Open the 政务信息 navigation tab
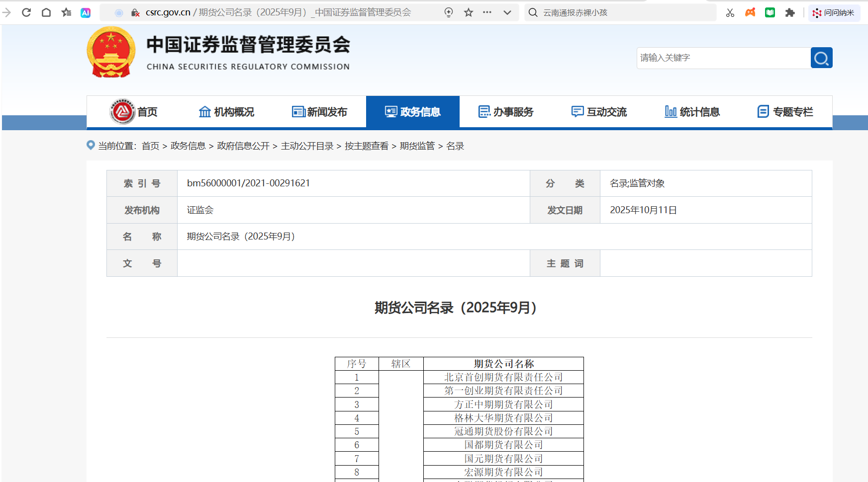The height and width of the screenshot is (482, 868). coord(412,112)
